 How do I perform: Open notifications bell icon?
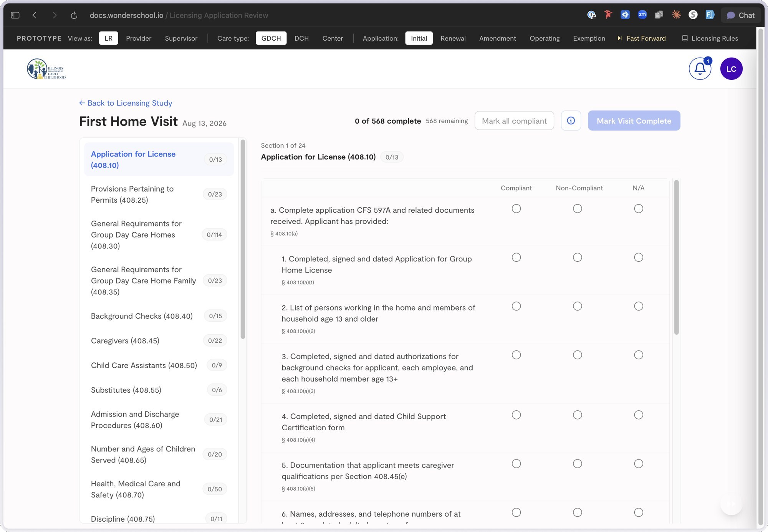(x=700, y=69)
